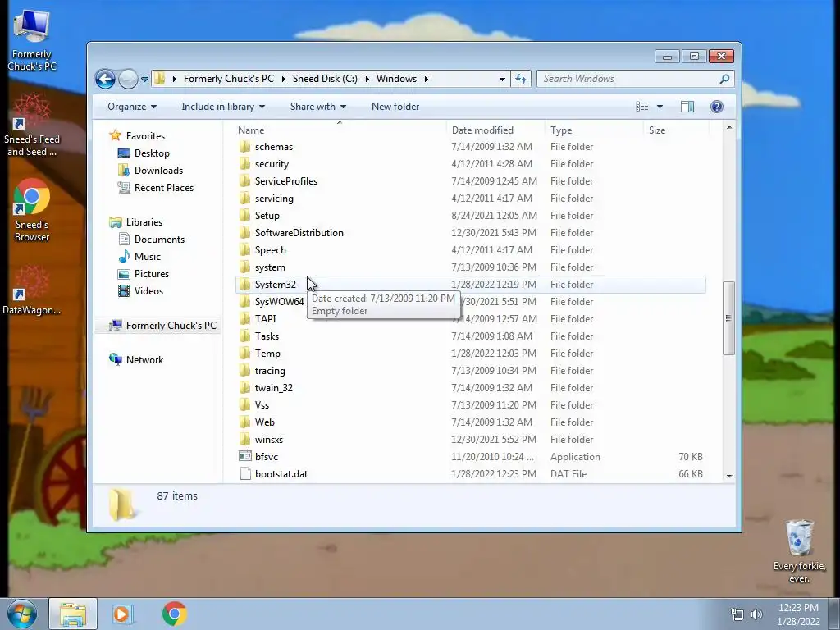Select the Explorer taskbar icon
Image resolution: width=840 pixels, height=630 pixels.
[x=73, y=614]
